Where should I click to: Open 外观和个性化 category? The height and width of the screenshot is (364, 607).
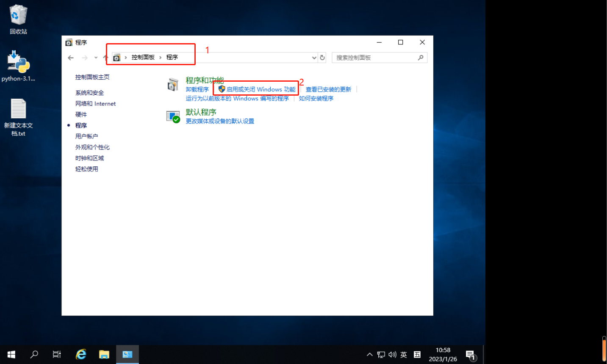click(x=92, y=147)
